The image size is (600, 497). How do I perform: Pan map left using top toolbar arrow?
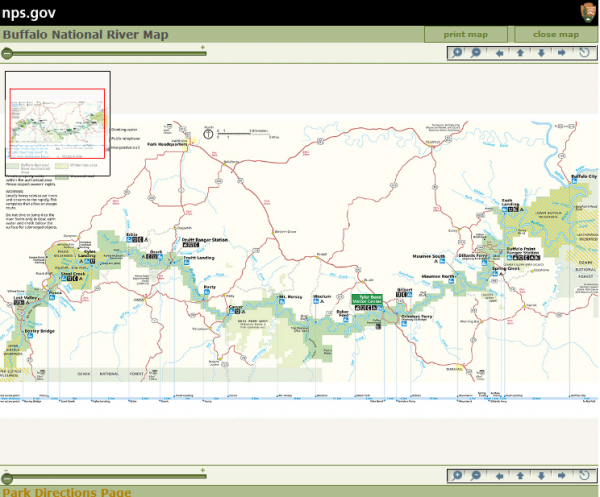pyautogui.click(x=499, y=53)
